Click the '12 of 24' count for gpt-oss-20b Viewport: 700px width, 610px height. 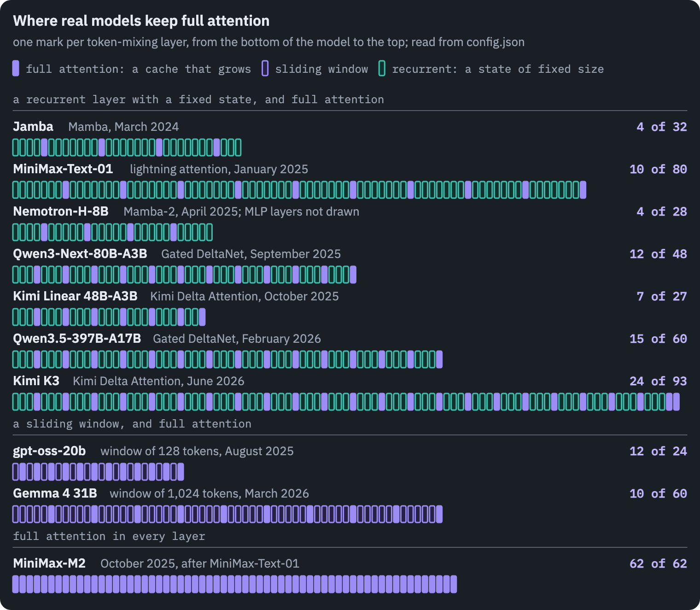658,451
